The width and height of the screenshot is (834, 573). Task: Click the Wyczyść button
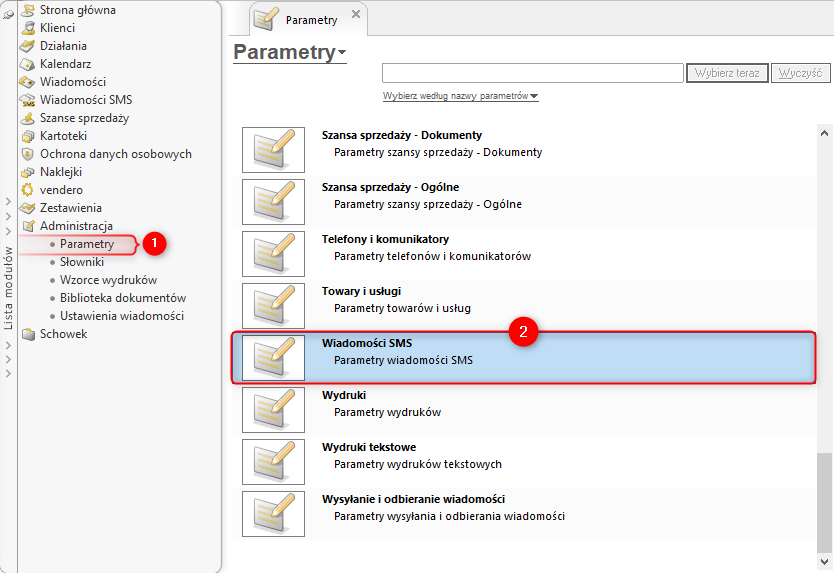800,73
